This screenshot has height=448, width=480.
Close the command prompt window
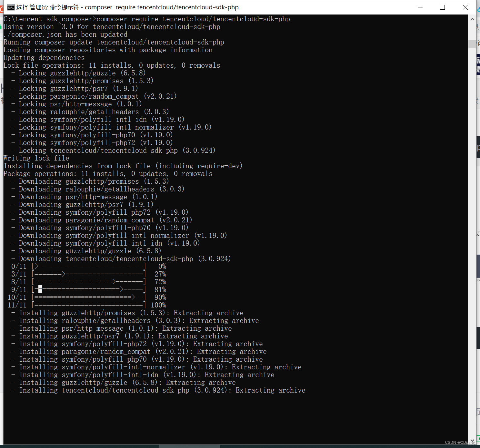[x=465, y=7]
